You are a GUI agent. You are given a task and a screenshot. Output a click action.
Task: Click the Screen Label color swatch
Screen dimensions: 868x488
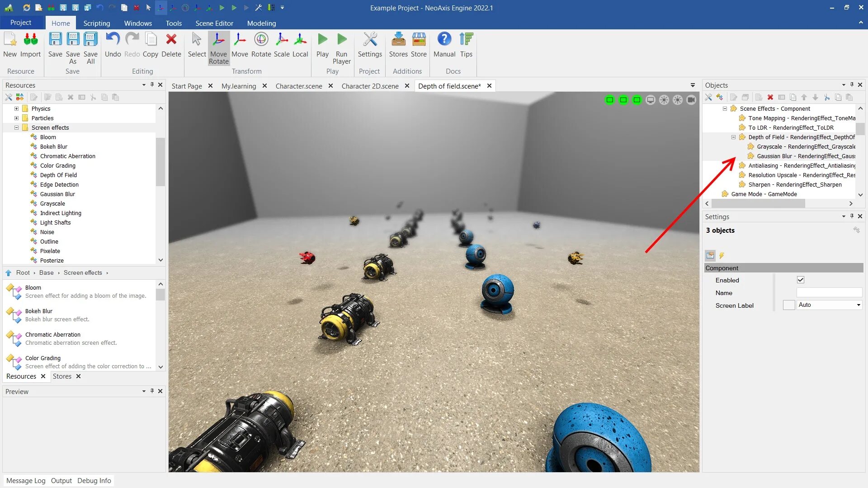(x=788, y=305)
